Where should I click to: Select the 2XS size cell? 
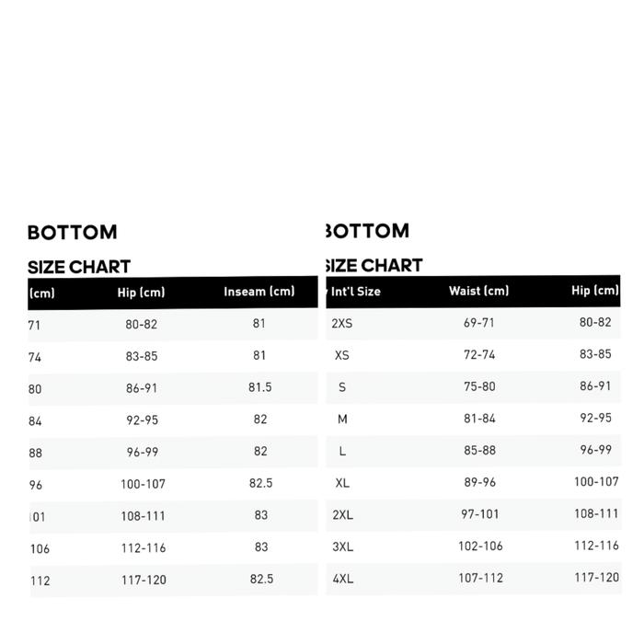[x=342, y=323]
